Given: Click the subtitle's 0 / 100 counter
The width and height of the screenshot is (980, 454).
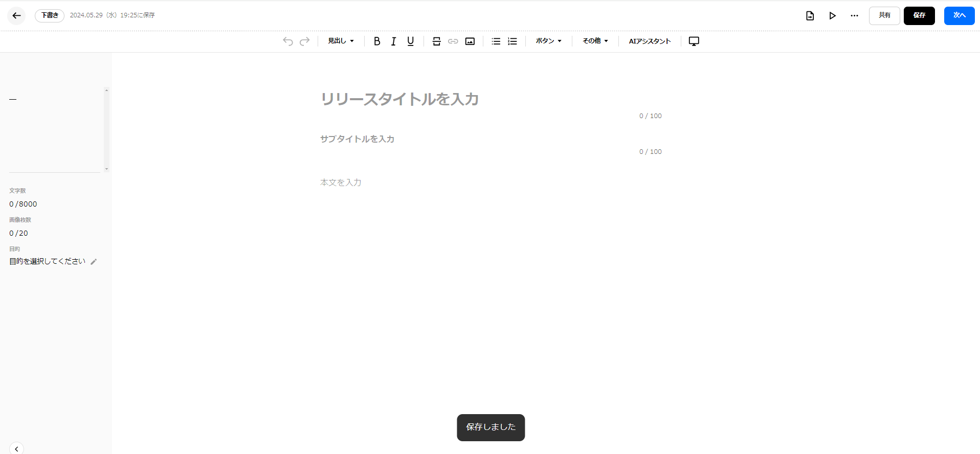Looking at the screenshot, I should click(x=650, y=152).
